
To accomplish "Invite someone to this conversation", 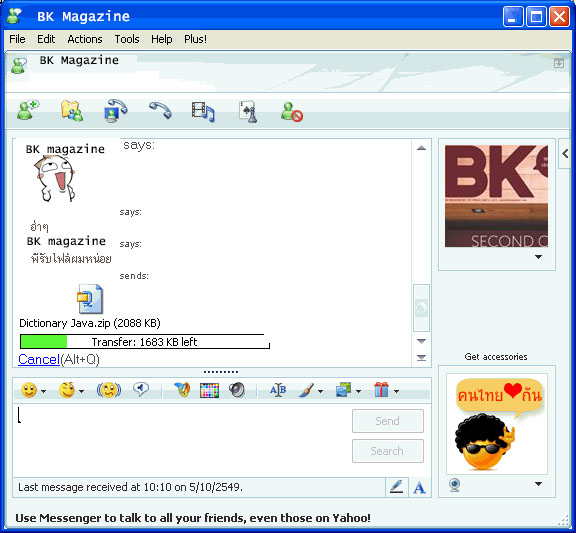I will click(x=28, y=110).
